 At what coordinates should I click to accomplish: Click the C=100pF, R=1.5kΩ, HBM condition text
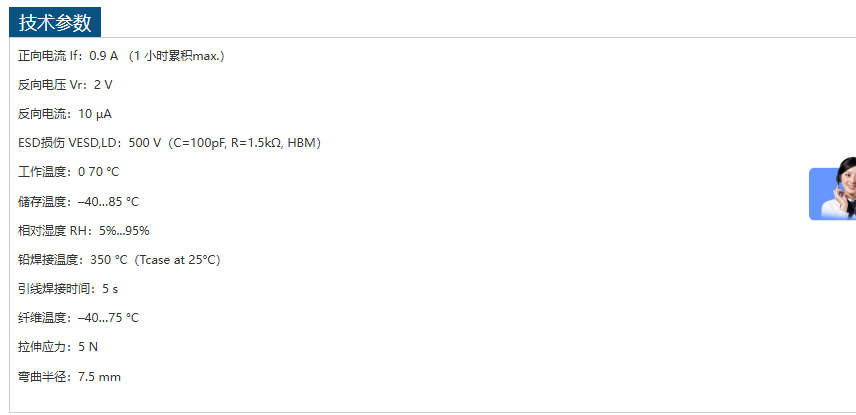(245, 143)
